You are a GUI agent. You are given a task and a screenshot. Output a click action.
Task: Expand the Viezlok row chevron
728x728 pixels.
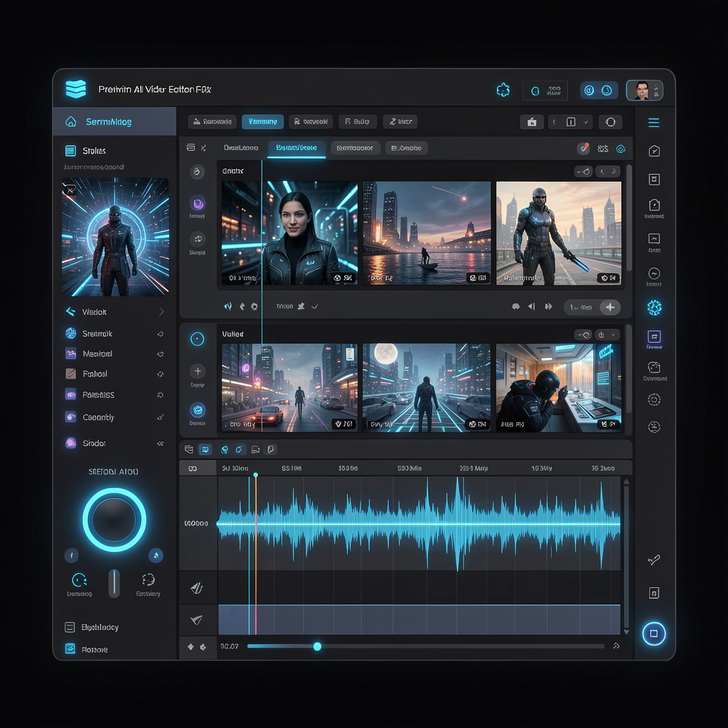coord(161,311)
